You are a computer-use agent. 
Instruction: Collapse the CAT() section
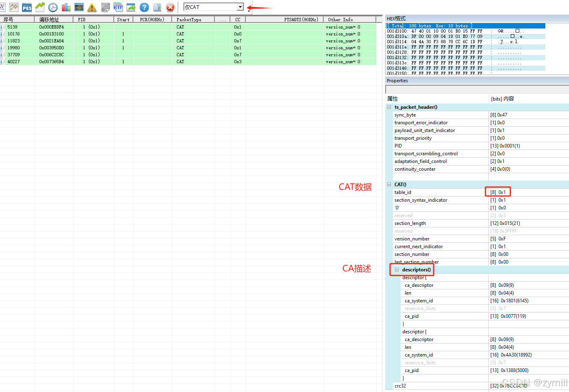click(389, 185)
